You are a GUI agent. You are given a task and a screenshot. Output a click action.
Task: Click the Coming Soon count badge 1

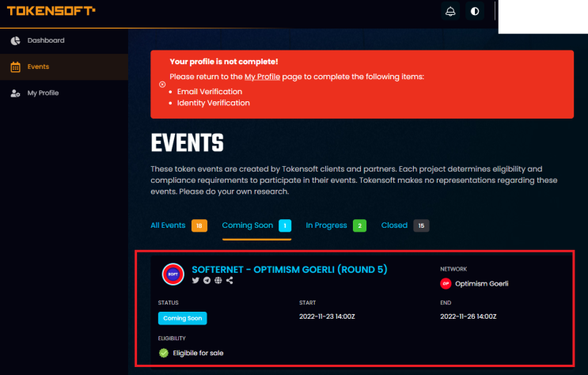click(x=285, y=225)
